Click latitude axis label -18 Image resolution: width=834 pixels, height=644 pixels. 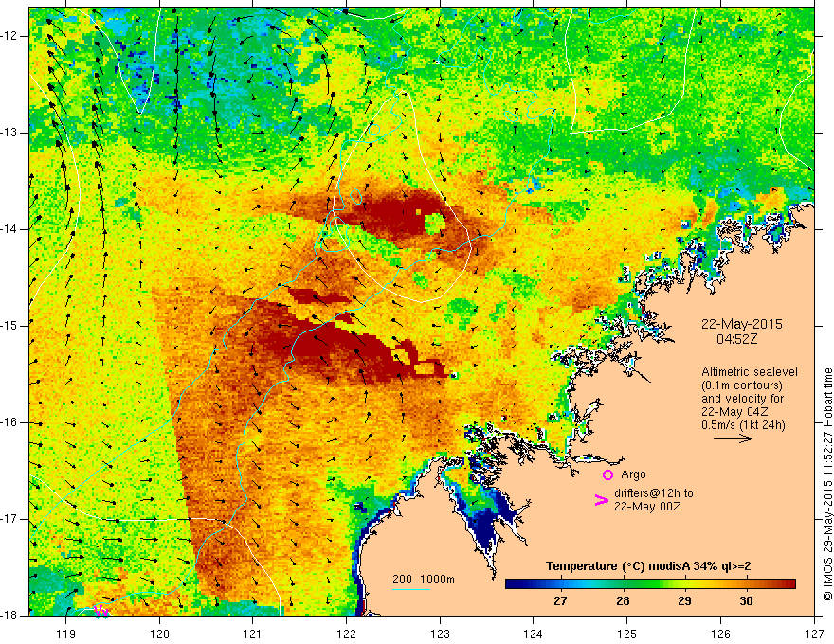(x=9, y=616)
